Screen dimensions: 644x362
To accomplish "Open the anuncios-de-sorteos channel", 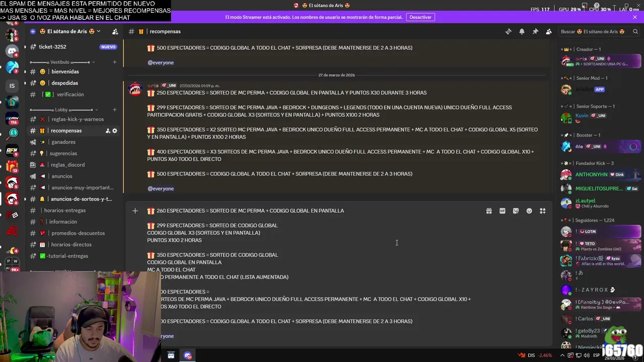I will pyautogui.click(x=74, y=199).
